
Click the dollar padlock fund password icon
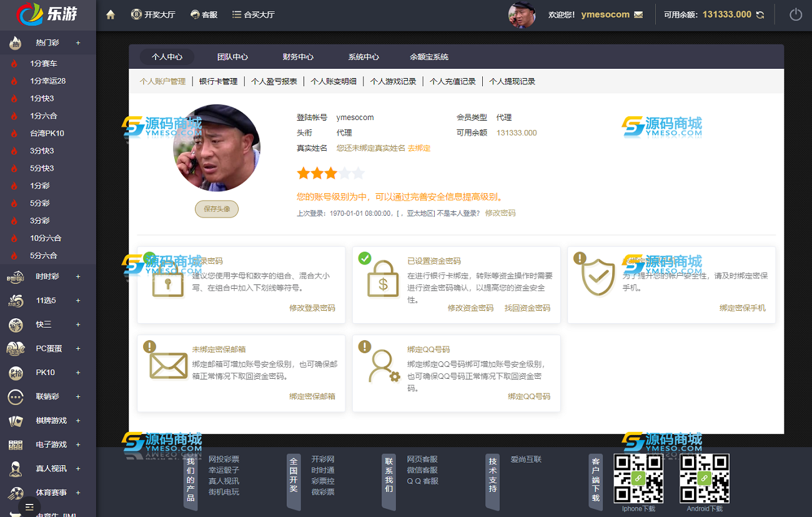[x=383, y=278]
